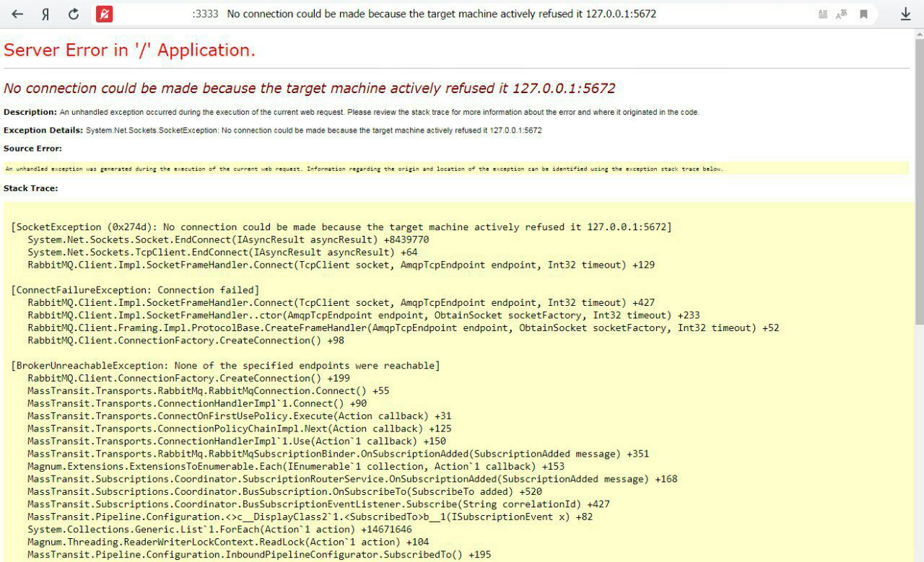Click Magnum ExtensionsToEnumerable.Each +153 line
This screenshot has width=924, height=562.
[296, 467]
